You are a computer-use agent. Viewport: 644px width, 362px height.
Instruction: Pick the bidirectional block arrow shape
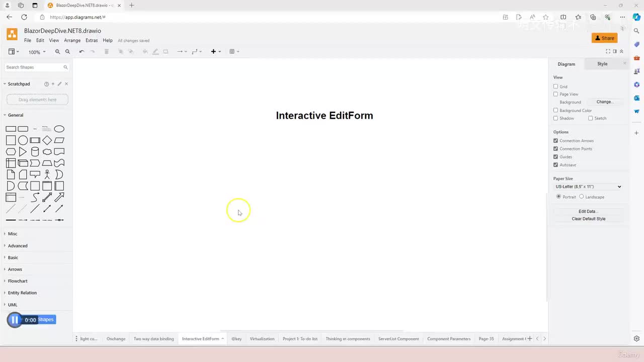47,197
